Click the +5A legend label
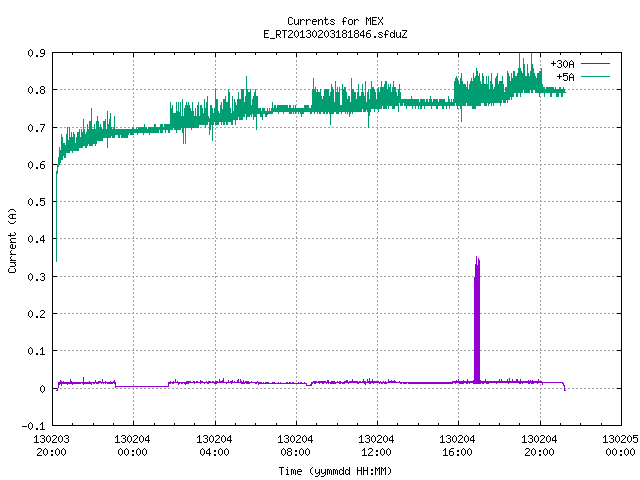Screen dimensions: 640x480 (565, 77)
